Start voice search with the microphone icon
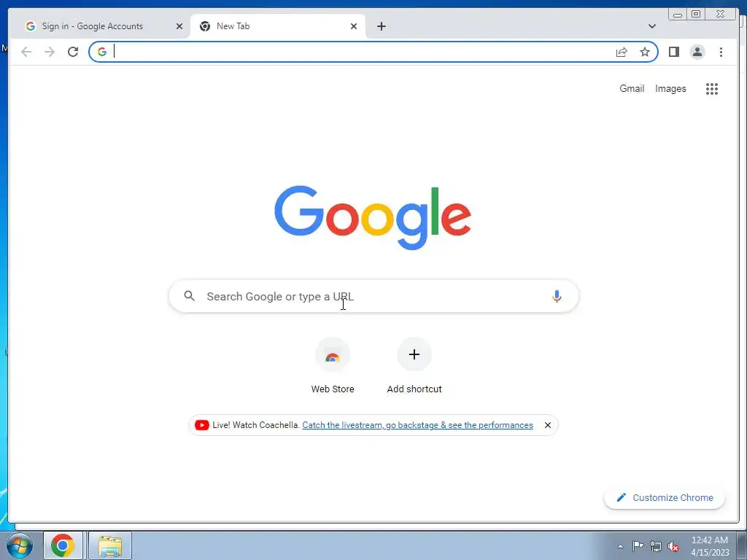Image resolution: width=747 pixels, height=560 pixels. coord(557,296)
